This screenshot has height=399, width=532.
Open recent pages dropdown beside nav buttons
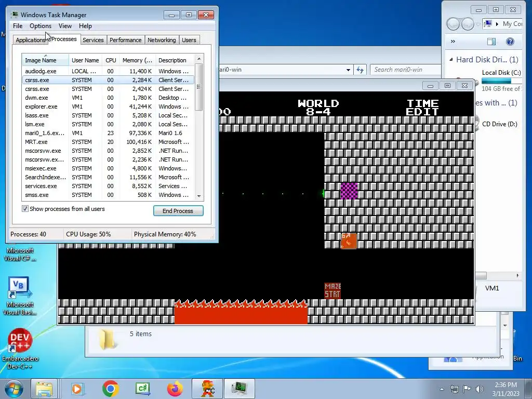[x=478, y=24]
